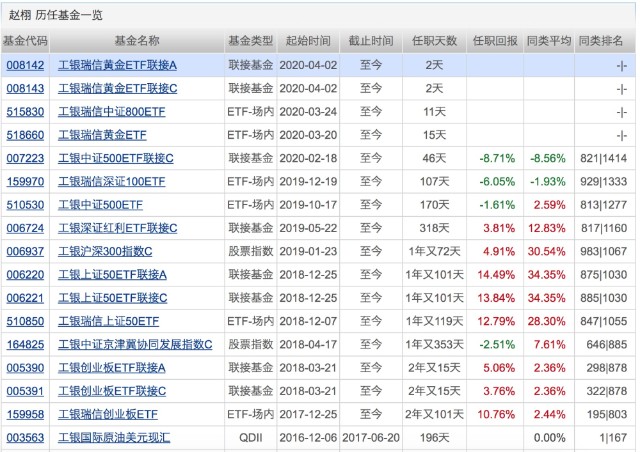The image size is (640, 452).
Task: Open fund code link 008142
Action: click(x=25, y=65)
